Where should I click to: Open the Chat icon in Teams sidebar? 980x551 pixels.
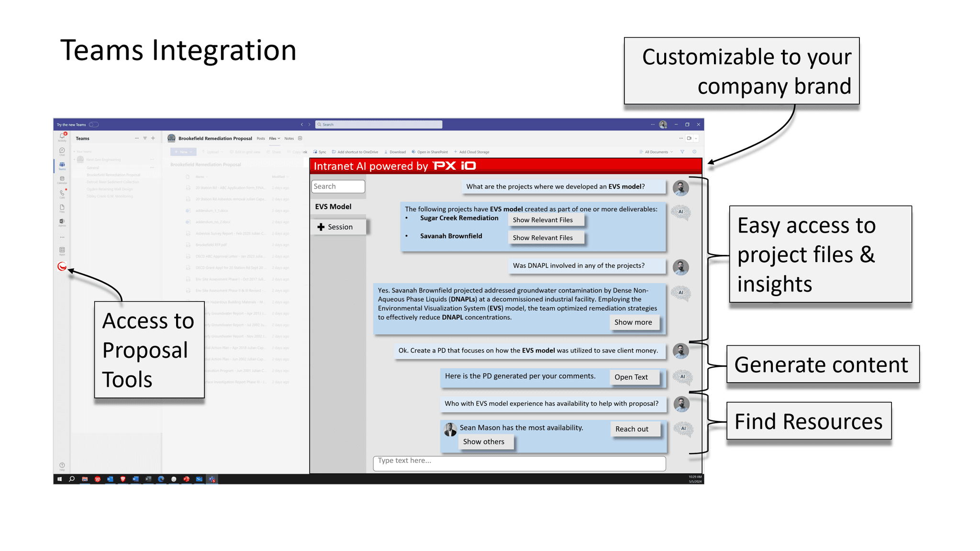(x=62, y=152)
